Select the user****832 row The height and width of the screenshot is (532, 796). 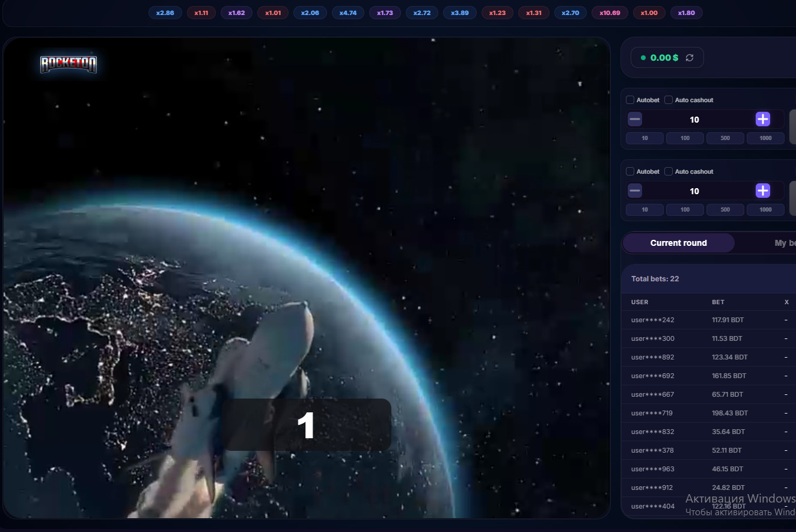tap(709, 432)
